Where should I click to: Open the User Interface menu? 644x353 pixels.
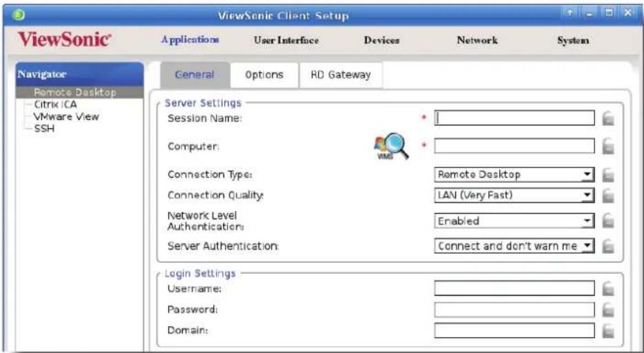click(286, 40)
